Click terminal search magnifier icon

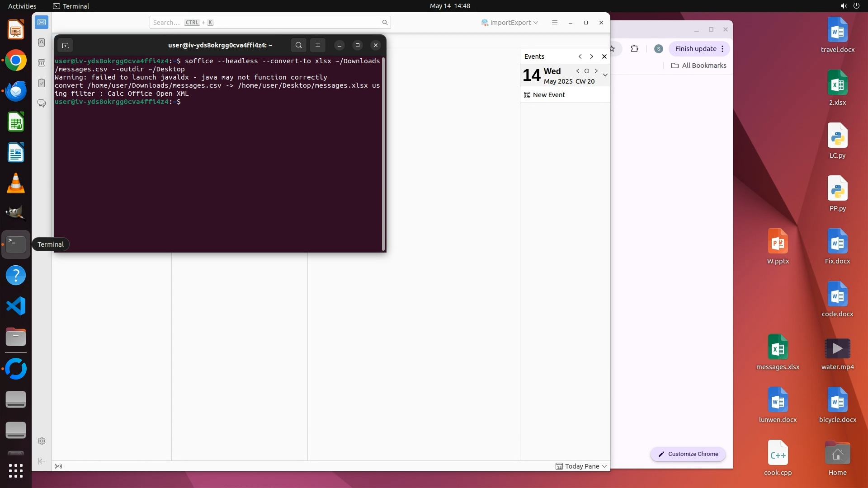[298, 45]
